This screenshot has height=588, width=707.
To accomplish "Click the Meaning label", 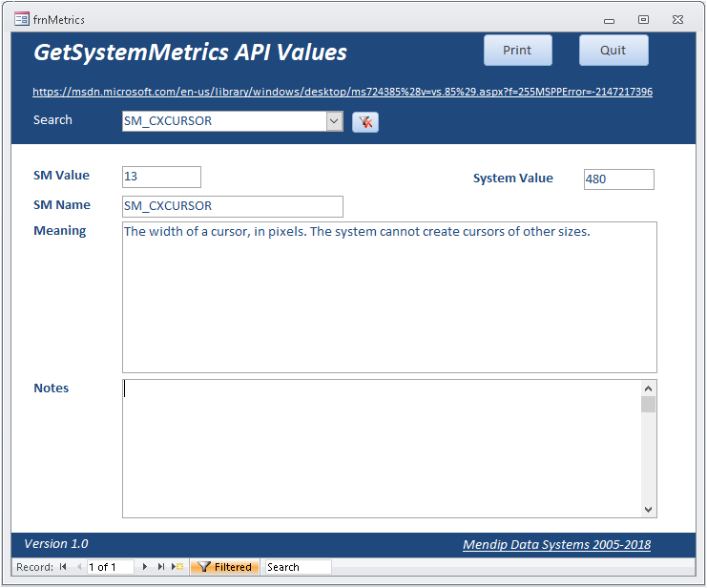I will pyautogui.click(x=60, y=231).
